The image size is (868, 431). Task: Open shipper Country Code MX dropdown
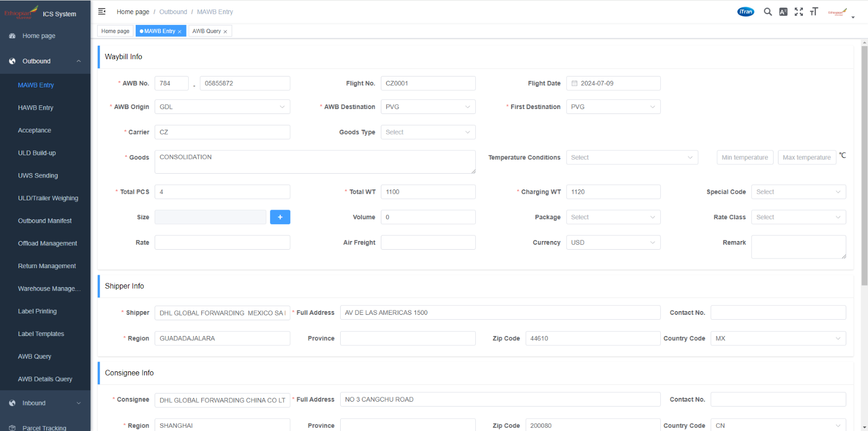(778, 338)
